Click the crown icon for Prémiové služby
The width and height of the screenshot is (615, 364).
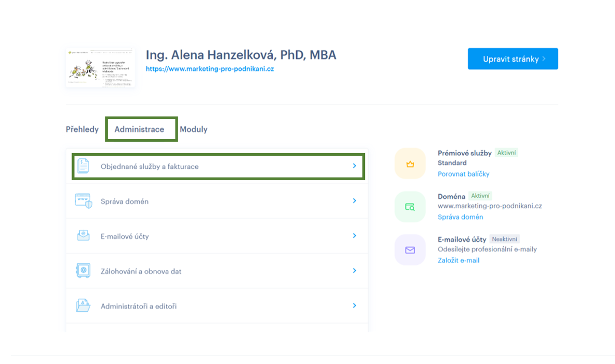coord(410,164)
